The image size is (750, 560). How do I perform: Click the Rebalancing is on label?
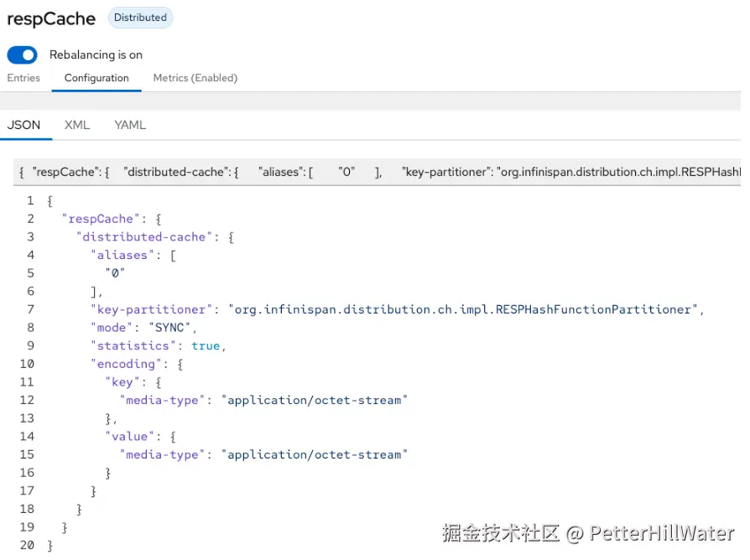coord(96,55)
